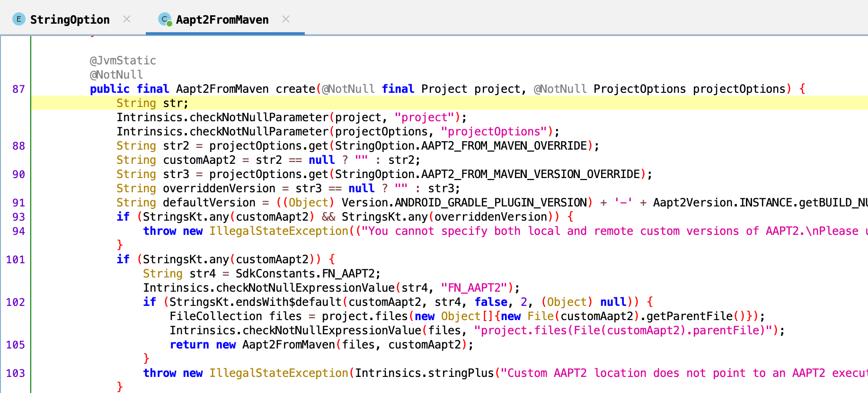Viewport: 868px width, 393px height.
Task: Close the Aapt2FromMaven tab
Action: click(286, 19)
